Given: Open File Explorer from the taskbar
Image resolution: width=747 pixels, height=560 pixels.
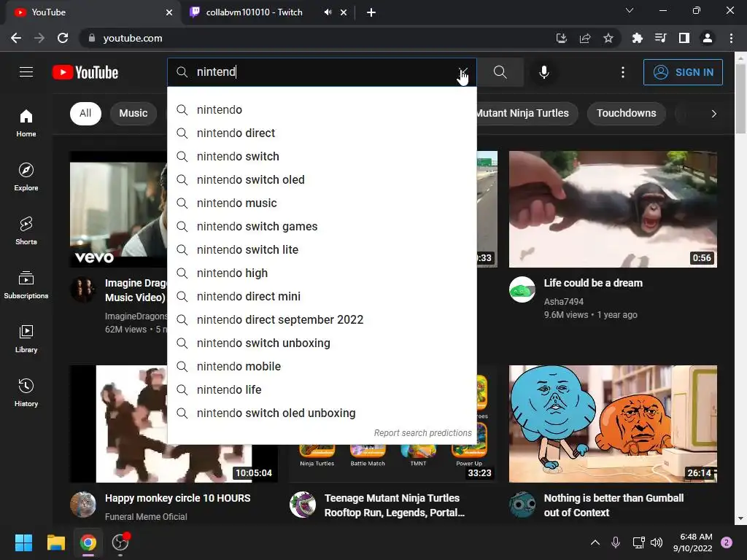Looking at the screenshot, I should click(x=55, y=542).
